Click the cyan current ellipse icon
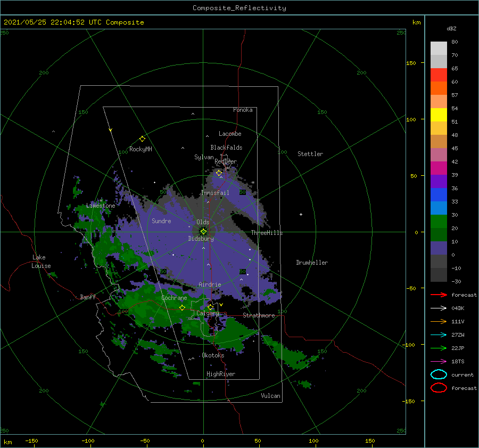The height and width of the screenshot is (448, 479). point(439,374)
